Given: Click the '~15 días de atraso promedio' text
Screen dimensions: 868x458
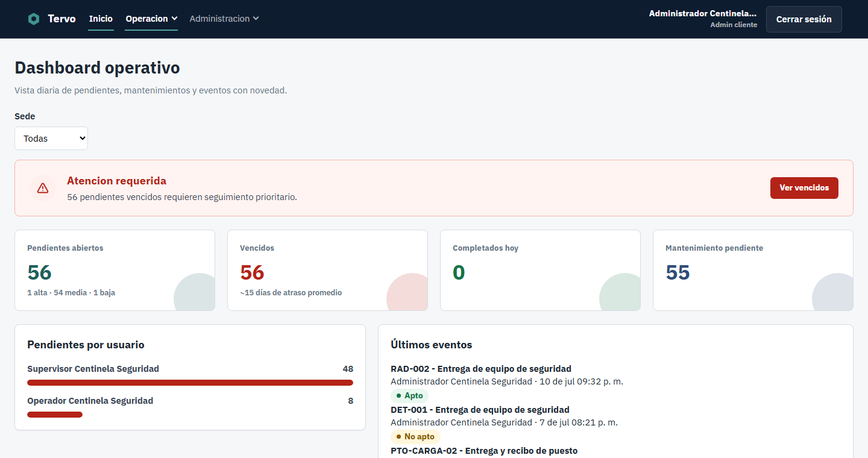Looking at the screenshot, I should [x=291, y=293].
